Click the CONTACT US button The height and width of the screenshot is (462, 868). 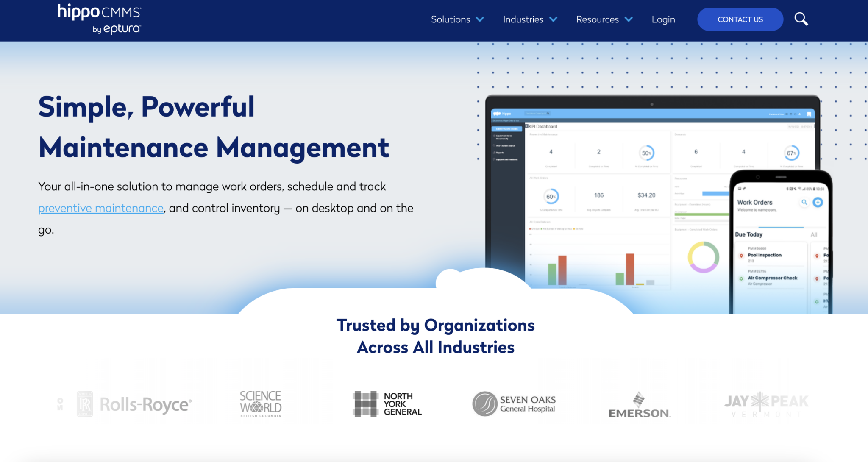point(740,19)
